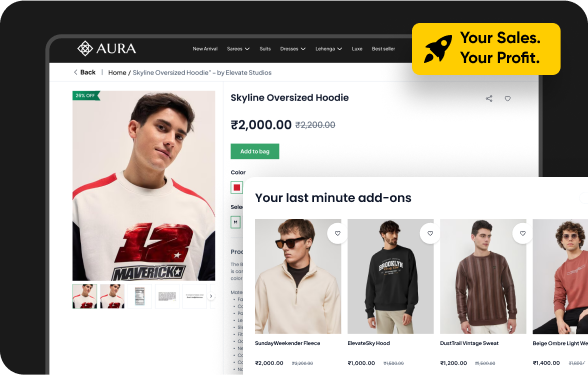588x375 pixels.
Task: Click the share icon beside product title
Action: (489, 99)
